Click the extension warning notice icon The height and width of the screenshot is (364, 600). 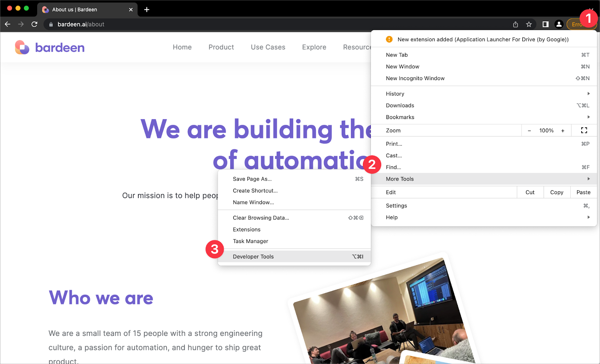389,39
